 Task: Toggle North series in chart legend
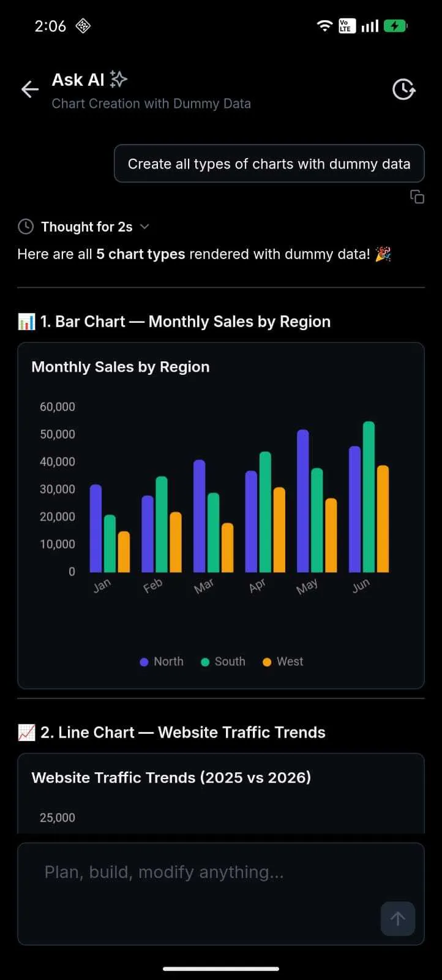[162, 661]
